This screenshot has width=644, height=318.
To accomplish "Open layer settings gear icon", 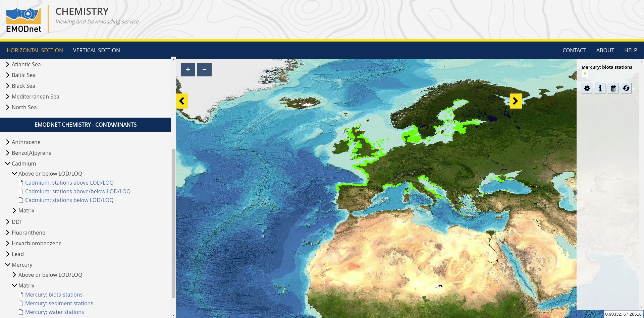I will coord(587,88).
